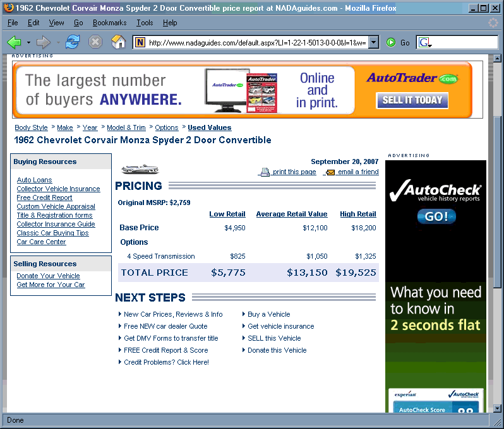Click the Firefox throbber activity icon

coord(493,23)
